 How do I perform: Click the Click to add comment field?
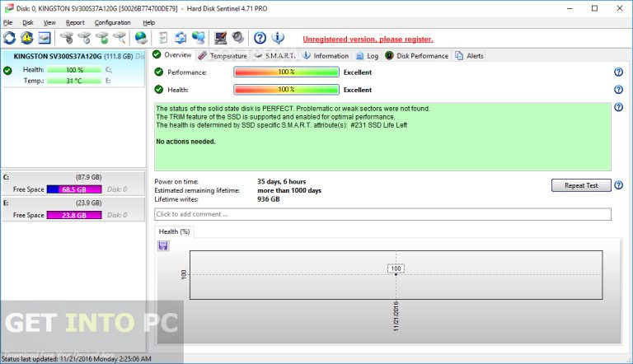pos(382,214)
